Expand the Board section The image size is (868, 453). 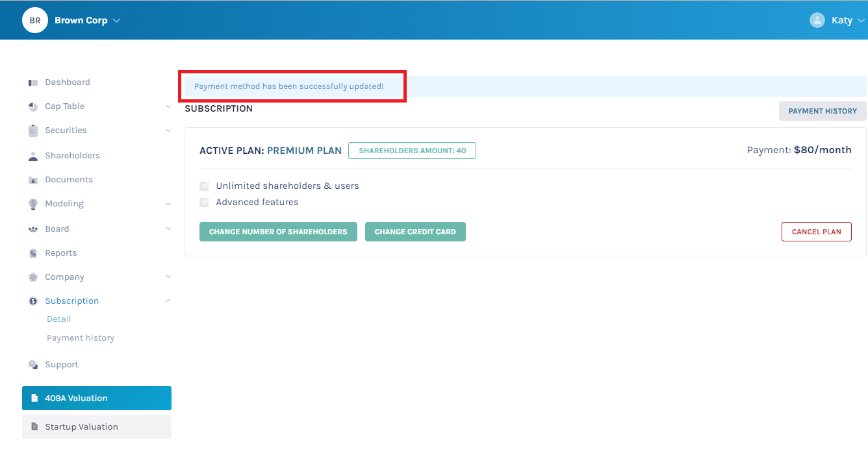click(168, 228)
